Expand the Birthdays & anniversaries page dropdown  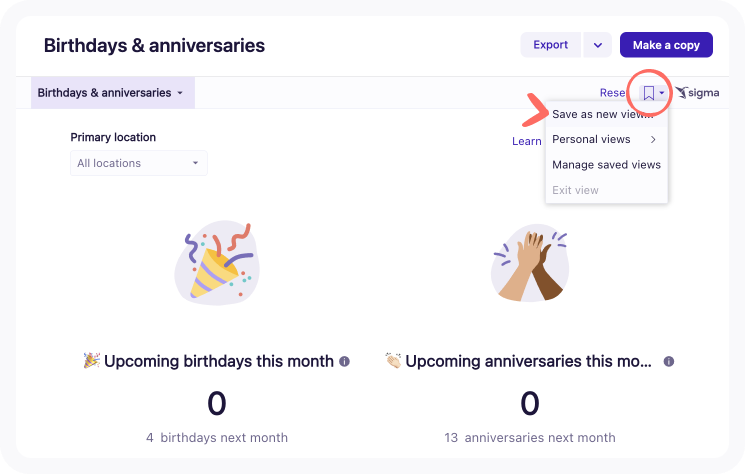(111, 93)
